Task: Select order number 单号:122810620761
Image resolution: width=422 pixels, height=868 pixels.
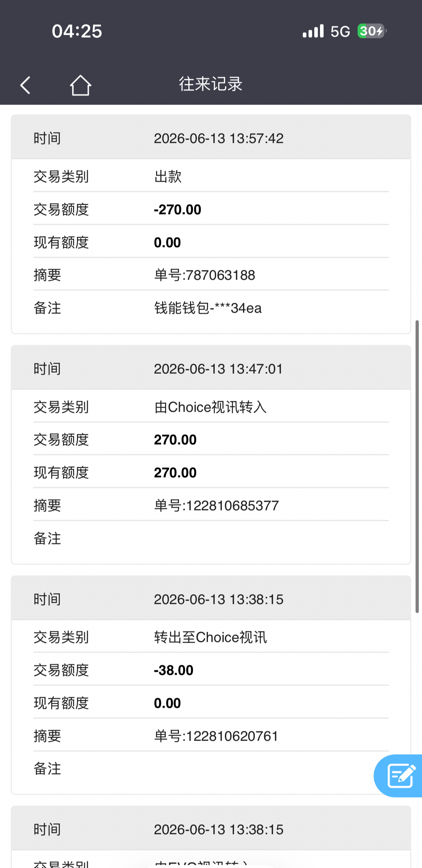Action: (216, 736)
